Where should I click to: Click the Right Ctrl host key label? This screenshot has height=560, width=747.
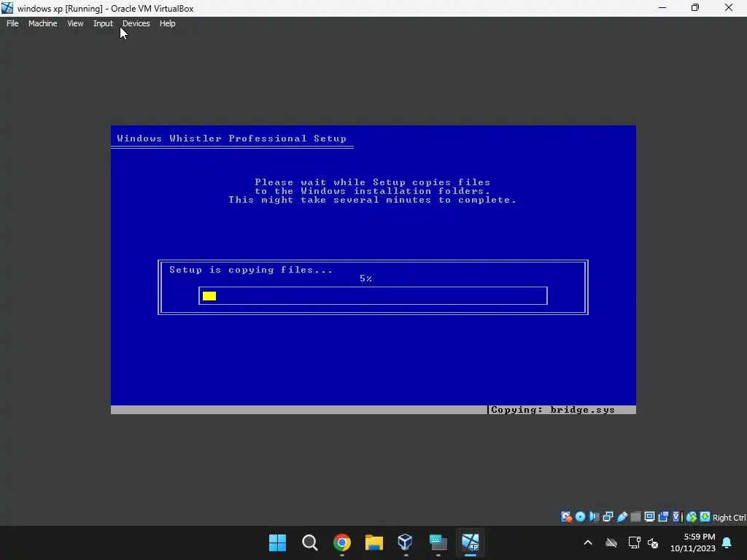click(729, 518)
